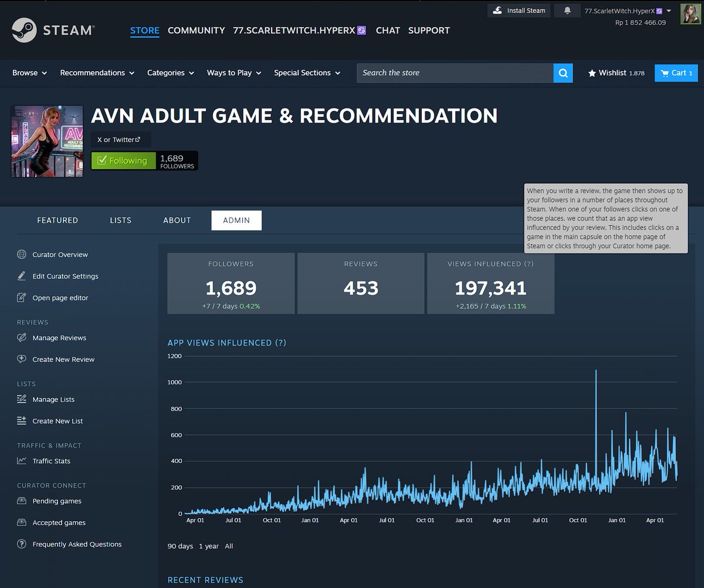Toggle the Following checkbox button
Image resolution: width=704 pixels, height=588 pixels.
(x=124, y=160)
